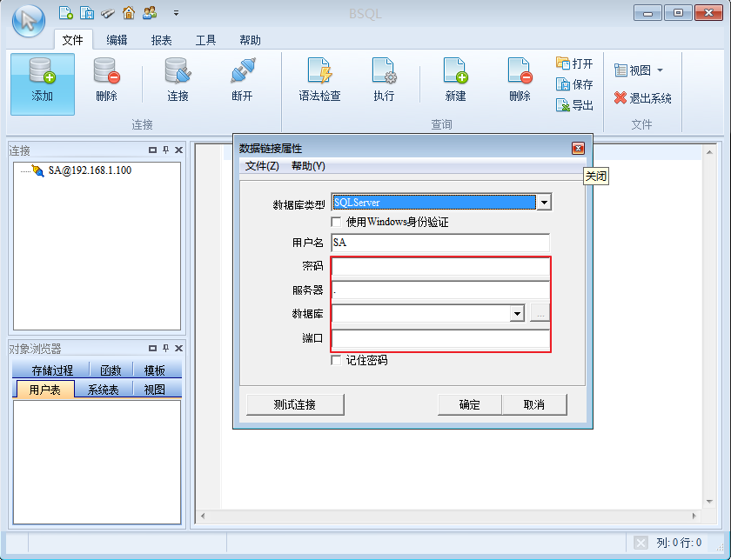Screen dimensions: 731x560
Task: Click the 确定 button
Action: click(469, 404)
